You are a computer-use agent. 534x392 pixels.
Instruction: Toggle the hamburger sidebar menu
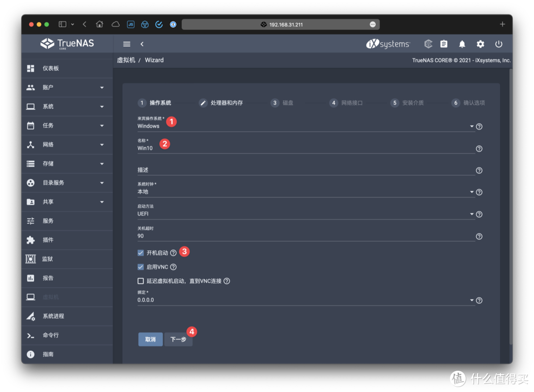tap(127, 44)
